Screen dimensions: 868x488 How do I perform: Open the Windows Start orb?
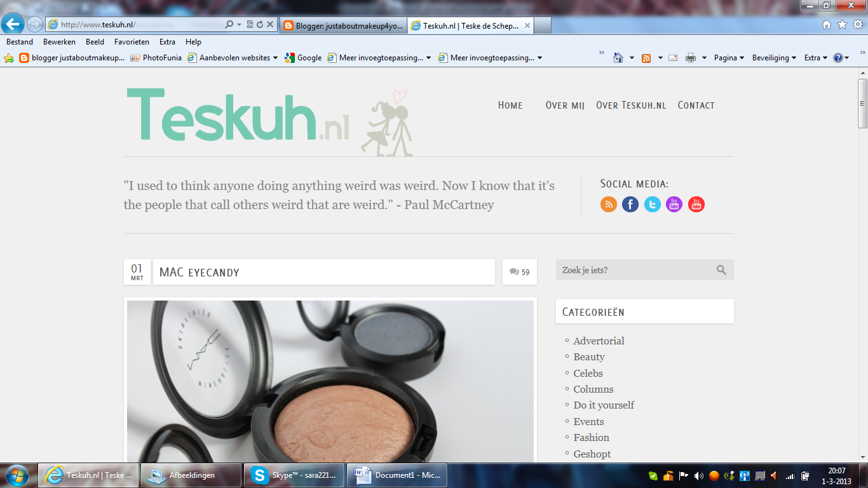tap(17, 475)
